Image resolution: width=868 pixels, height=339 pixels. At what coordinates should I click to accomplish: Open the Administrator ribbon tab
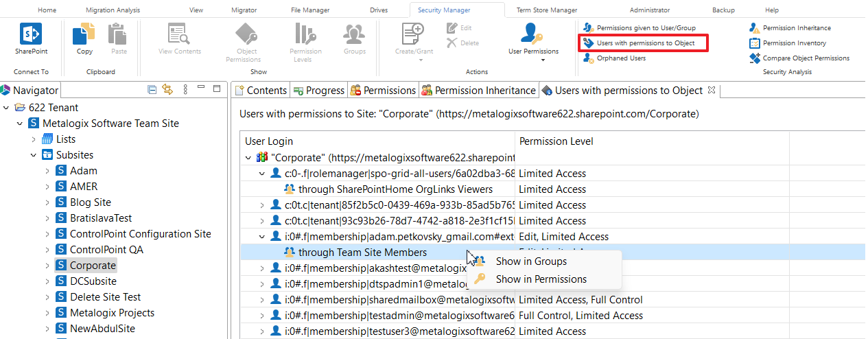tap(650, 10)
